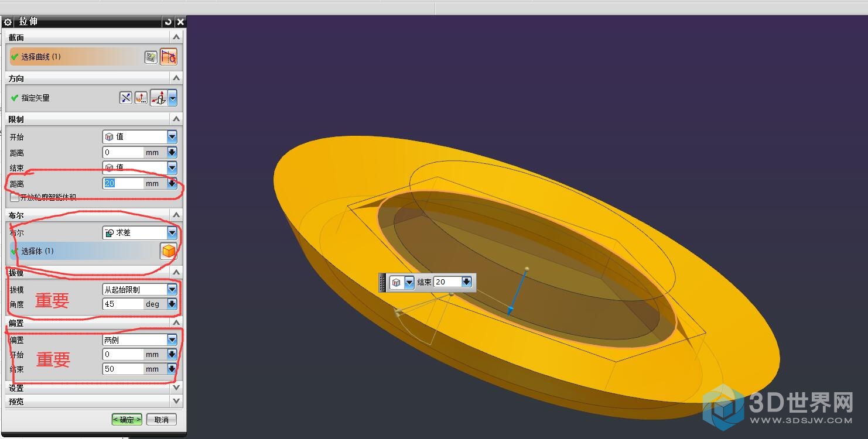This screenshot has width=868, height=439.
Task: Click the end distance field showing 20
Action: (x=123, y=183)
